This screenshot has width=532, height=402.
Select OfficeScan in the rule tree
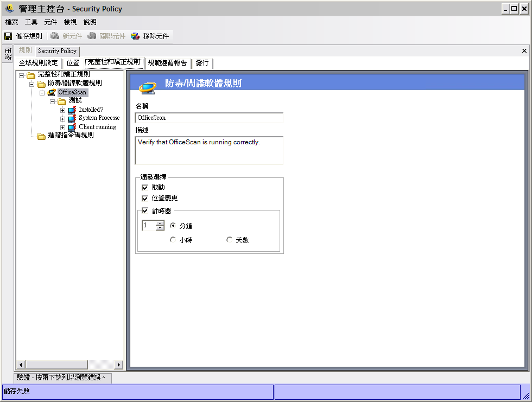pyautogui.click(x=72, y=92)
